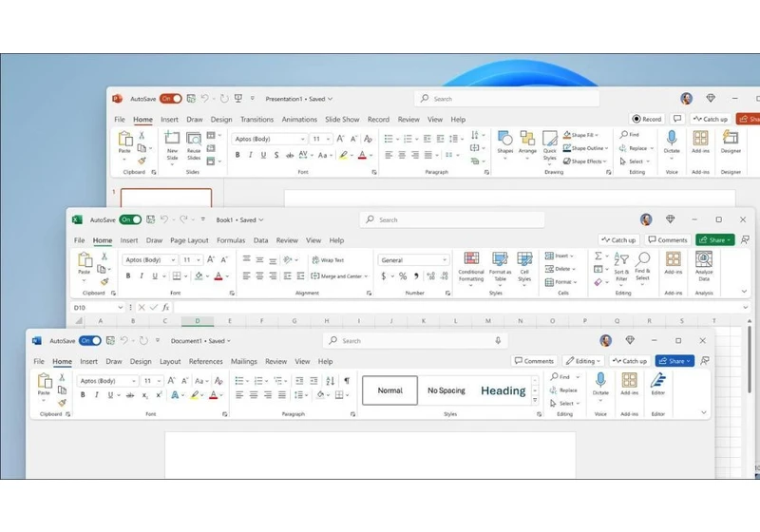Screen dimensions: 760x532
Task: Toggle Italic in PowerPoint font group
Action: (250, 155)
